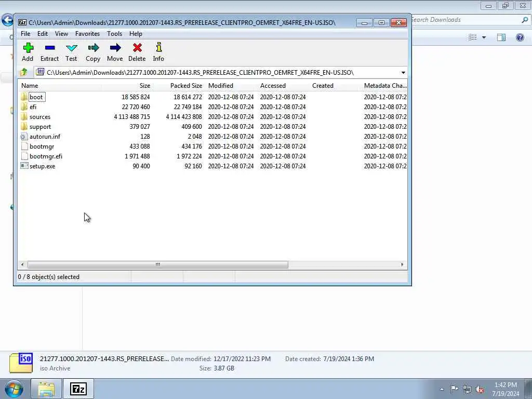Open the Help menu

point(136,34)
